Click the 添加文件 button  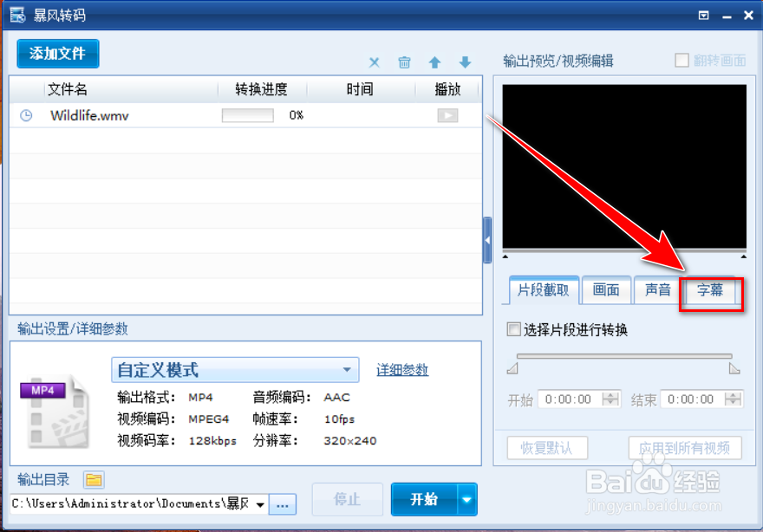pos(57,54)
